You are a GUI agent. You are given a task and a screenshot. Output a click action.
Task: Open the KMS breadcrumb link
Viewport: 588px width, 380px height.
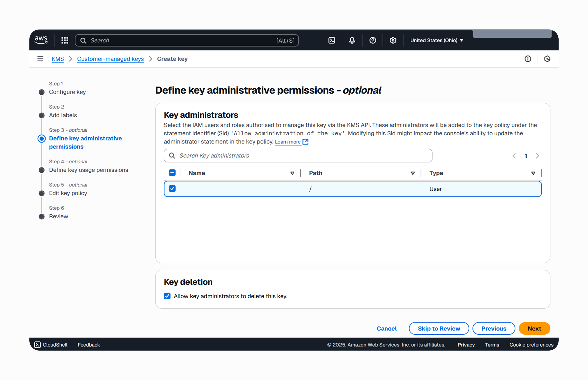tap(58, 59)
